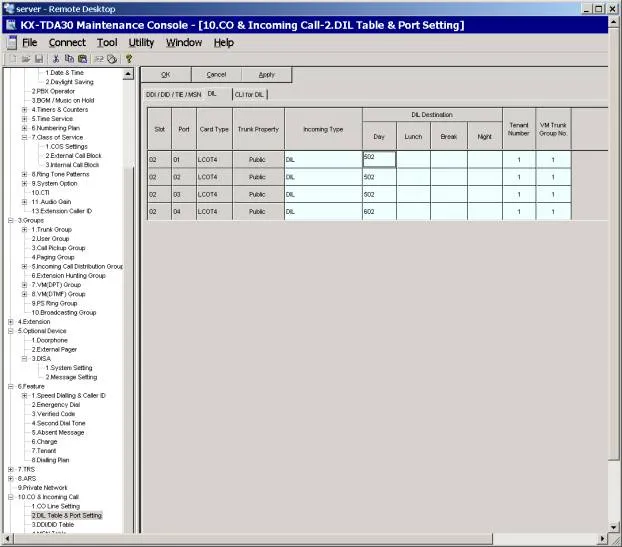Click the Save toolbar icon
This screenshot has height=547, width=622.
coord(39,59)
